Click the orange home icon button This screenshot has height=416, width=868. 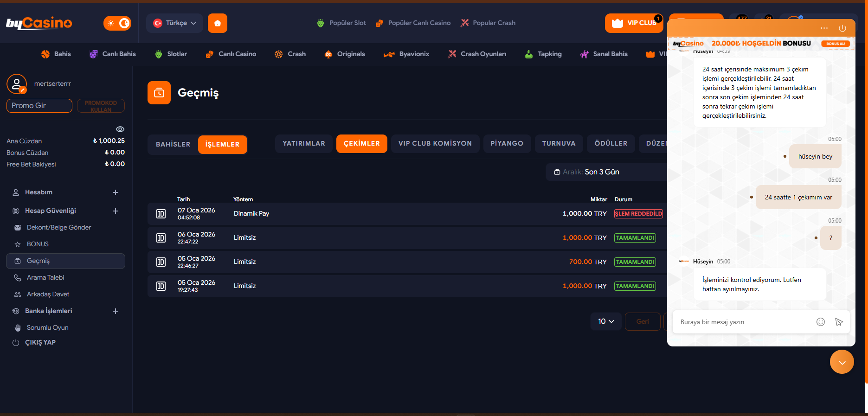point(218,23)
